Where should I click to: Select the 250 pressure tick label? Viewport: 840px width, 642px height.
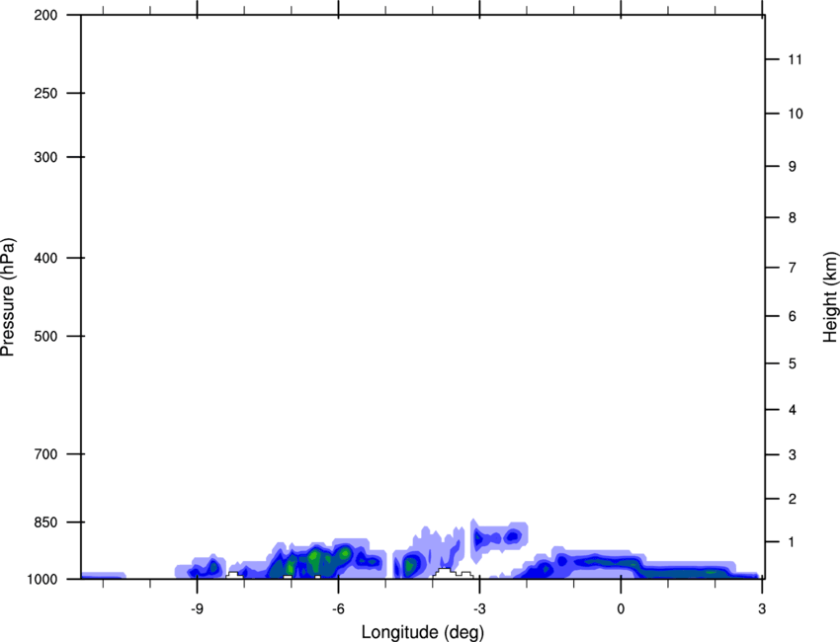45,93
